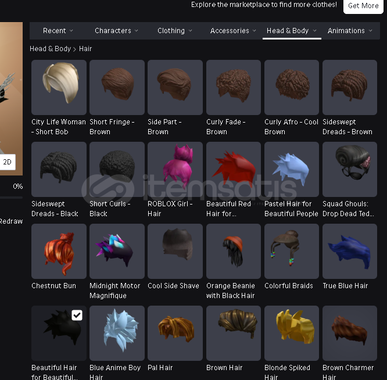The height and width of the screenshot is (380, 387).
Task: Choose the Beautiful Red Hair item
Action: pyautogui.click(x=233, y=169)
